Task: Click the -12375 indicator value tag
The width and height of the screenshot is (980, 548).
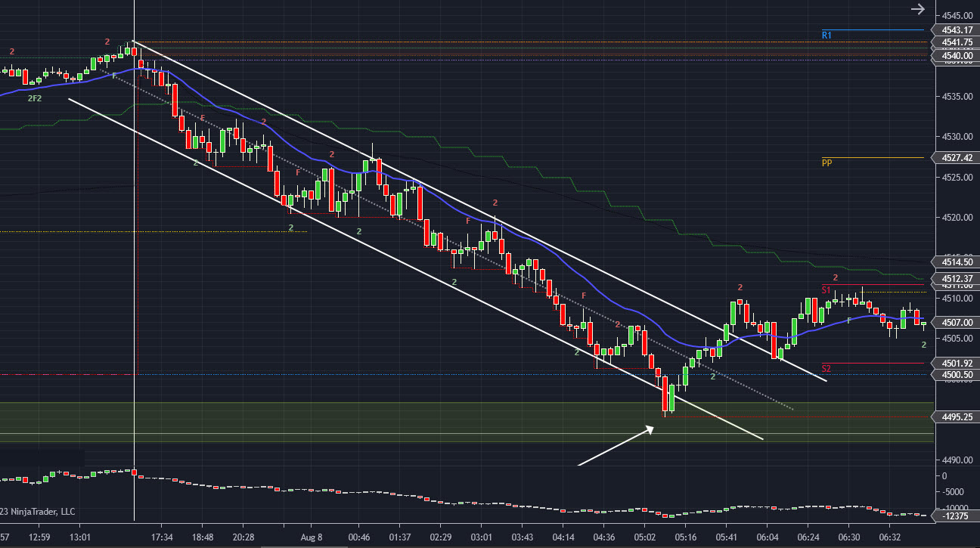Action: (957, 515)
